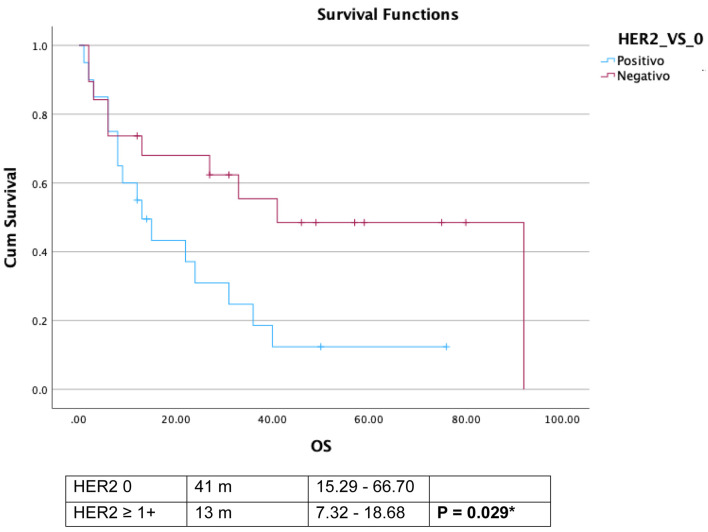Click the blue Positivo legend line swatch

point(606,61)
